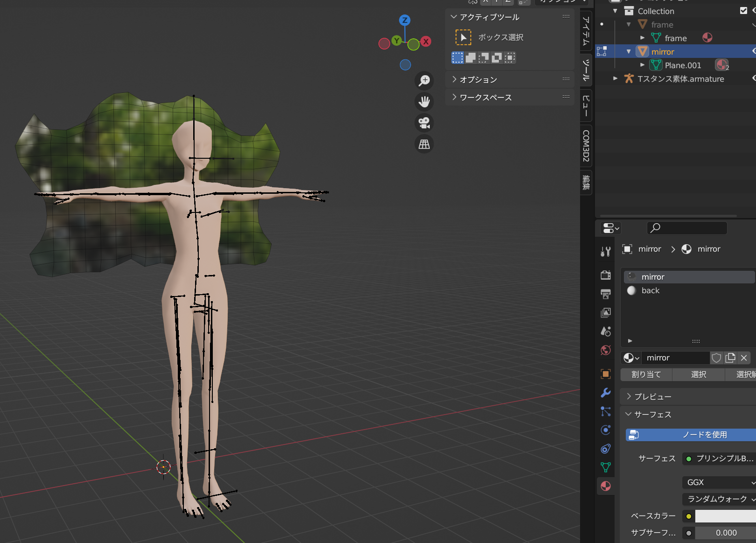Open the GGX distribution dropdown
This screenshot has width=756, height=543.
[x=719, y=482]
